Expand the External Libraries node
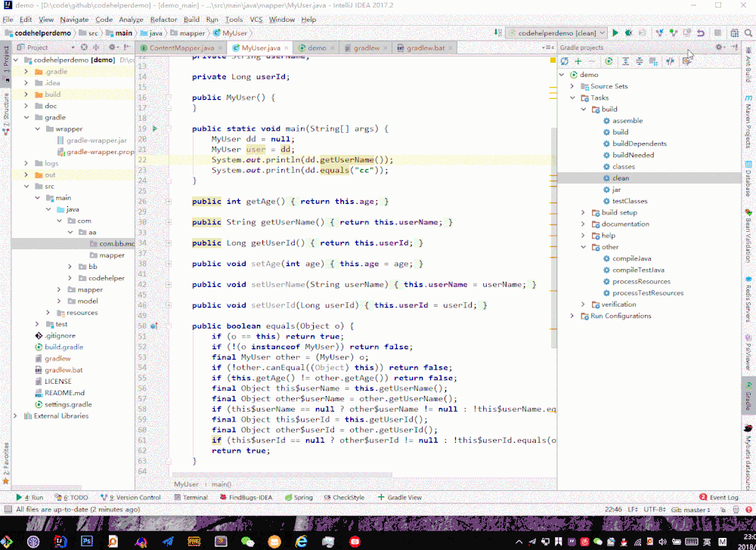Image resolution: width=756 pixels, height=550 pixels. 15,416
